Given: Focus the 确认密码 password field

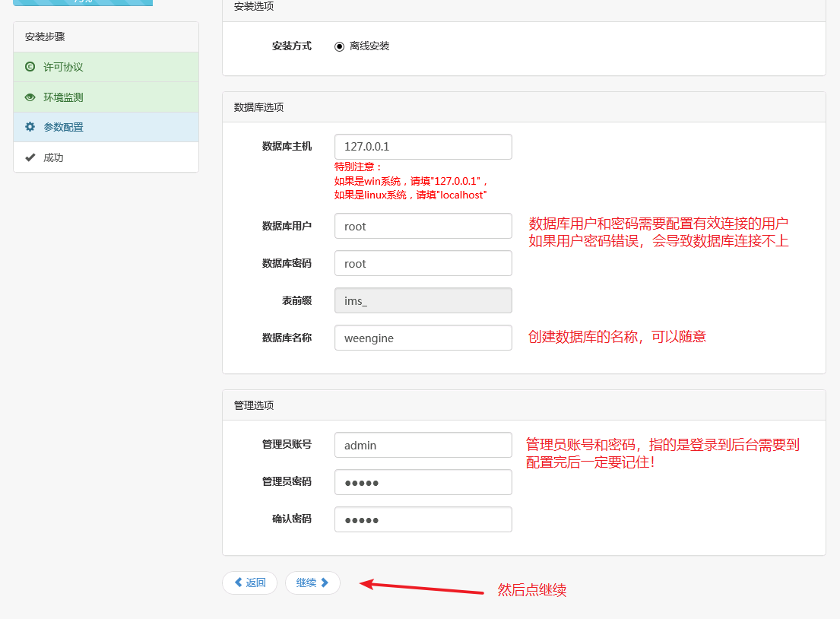Looking at the screenshot, I should [x=423, y=519].
